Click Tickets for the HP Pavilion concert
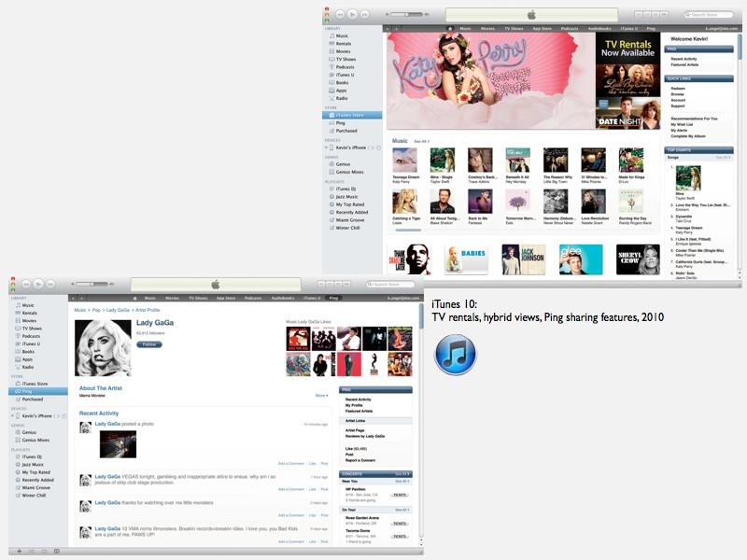 tap(400, 495)
